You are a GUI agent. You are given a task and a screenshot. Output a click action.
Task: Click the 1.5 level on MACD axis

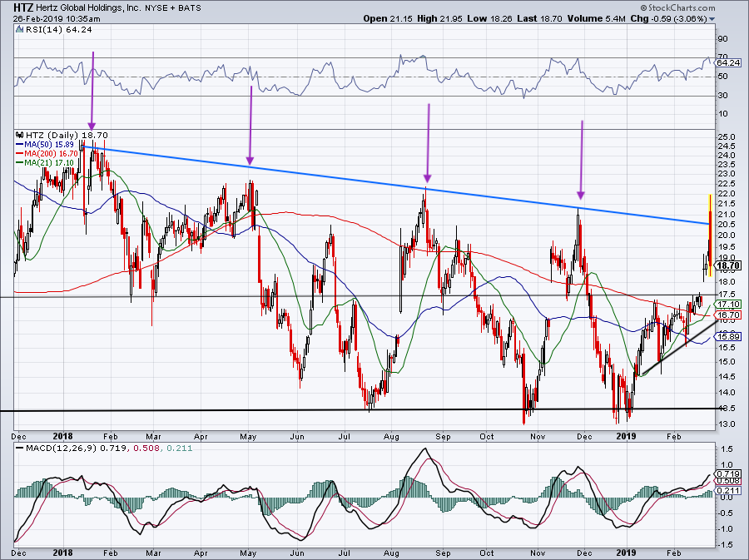[727, 449]
